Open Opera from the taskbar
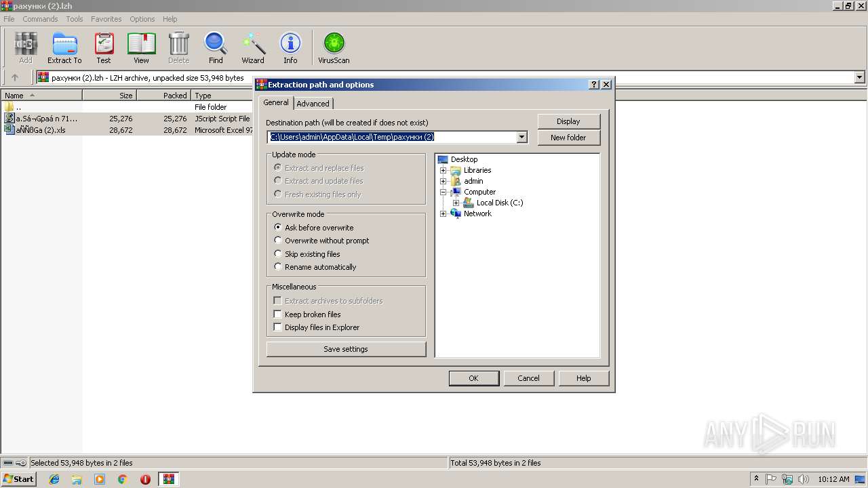Viewport: 868px width, 488px height. pyautogui.click(x=145, y=479)
